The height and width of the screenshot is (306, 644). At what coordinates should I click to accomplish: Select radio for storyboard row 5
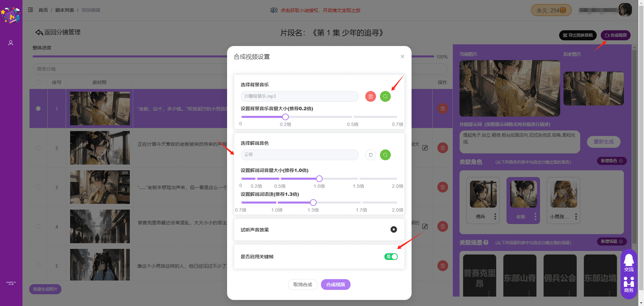coord(38,266)
